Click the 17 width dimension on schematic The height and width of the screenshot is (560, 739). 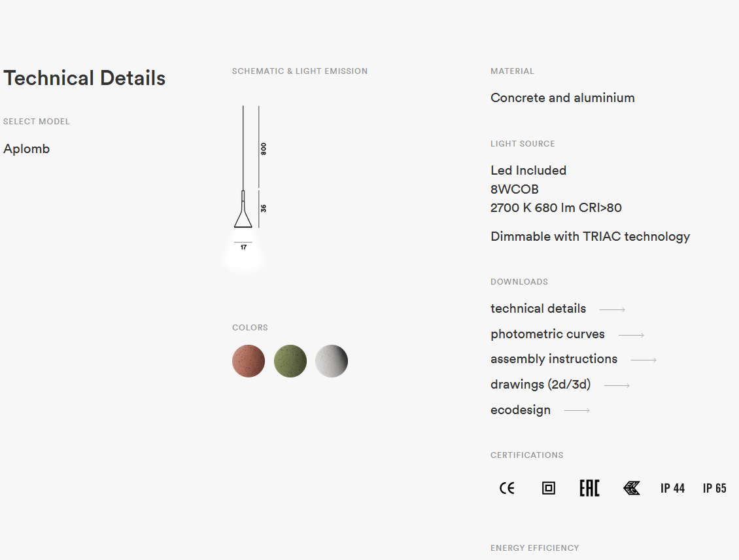pyautogui.click(x=244, y=247)
